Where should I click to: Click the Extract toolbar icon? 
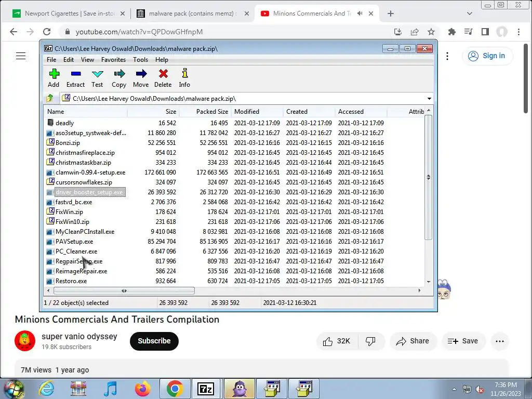(x=75, y=78)
